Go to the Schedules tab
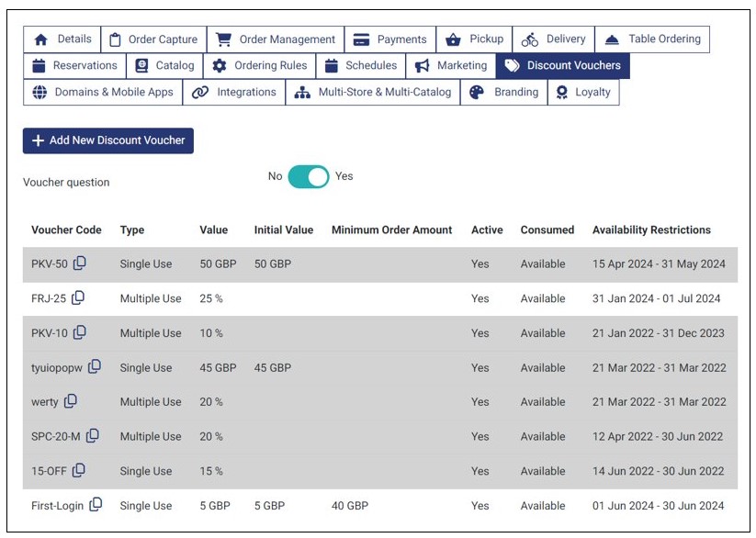 point(361,65)
